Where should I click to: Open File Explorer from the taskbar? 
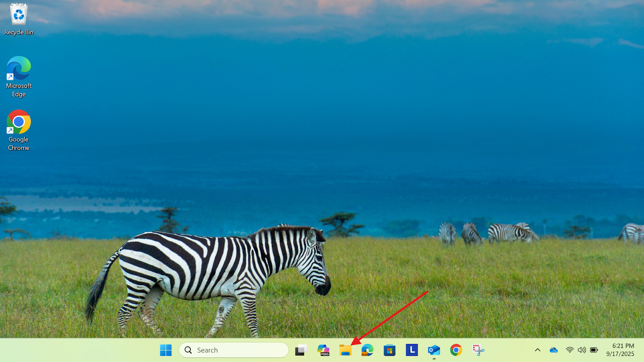345,350
